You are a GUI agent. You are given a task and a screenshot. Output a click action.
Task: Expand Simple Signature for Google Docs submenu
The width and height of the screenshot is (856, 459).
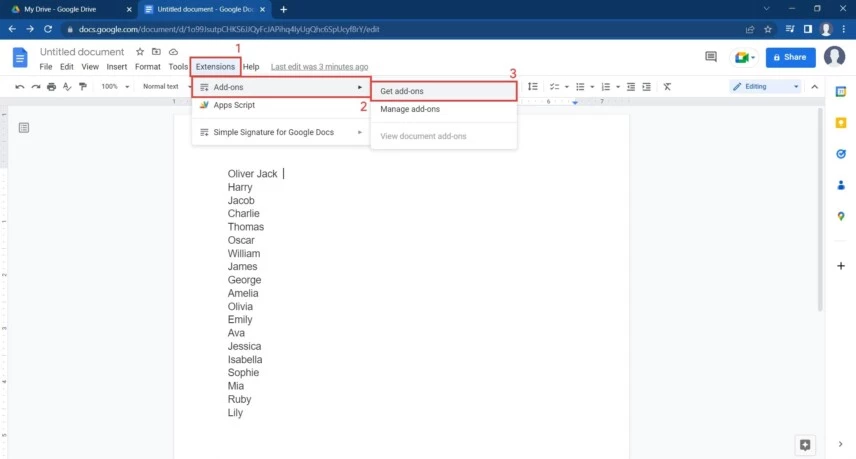tap(281, 132)
